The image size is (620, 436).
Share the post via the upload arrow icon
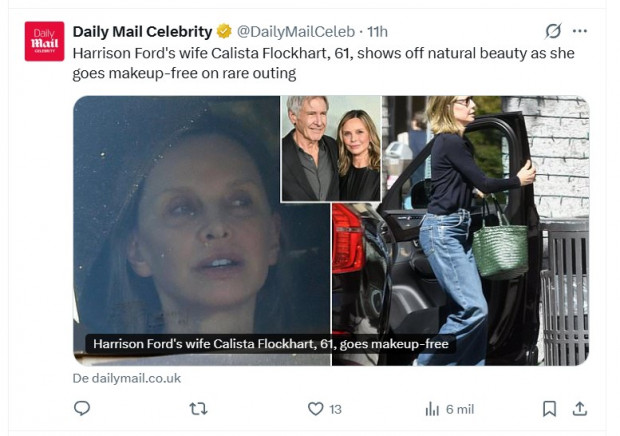coord(579,408)
